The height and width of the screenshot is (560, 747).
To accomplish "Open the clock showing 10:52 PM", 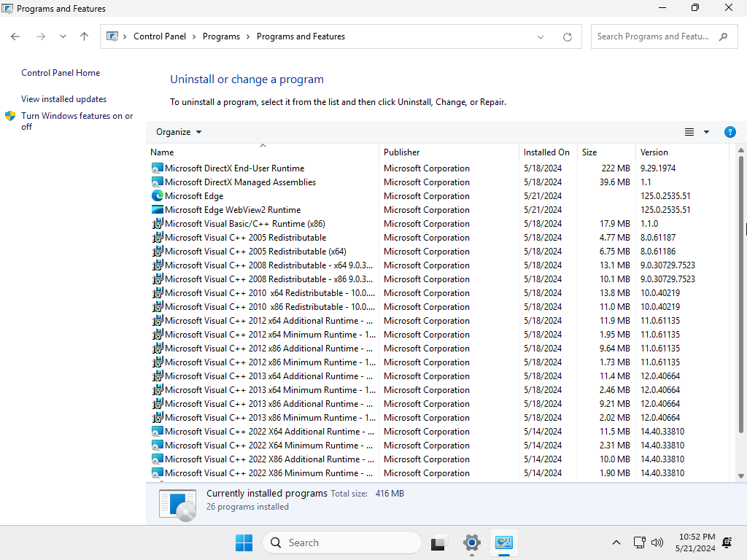I will tap(695, 542).
